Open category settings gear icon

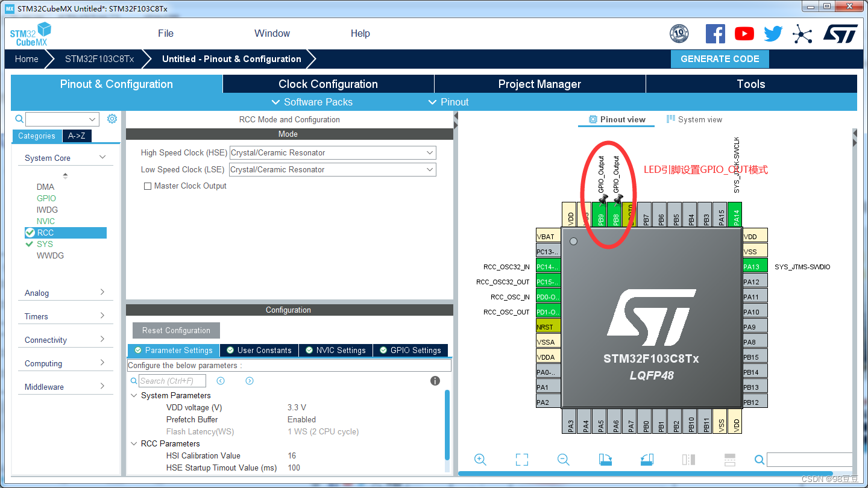tap(112, 119)
